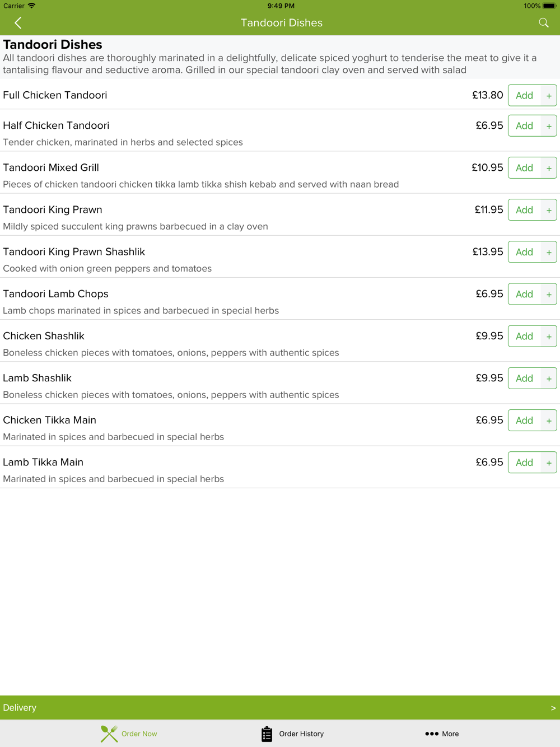Viewport: 560px width, 747px height.
Task: Open the More tab label
Action: coord(450,734)
